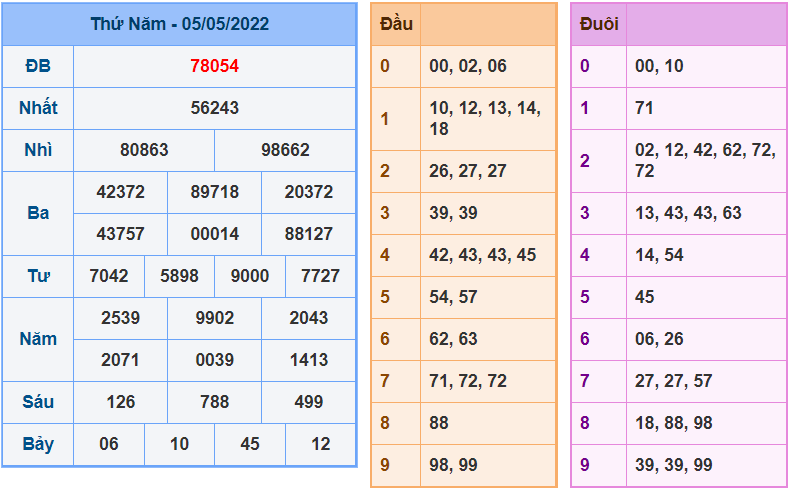Click the Đuôi column header
This screenshot has width=790, height=490.
point(599,24)
